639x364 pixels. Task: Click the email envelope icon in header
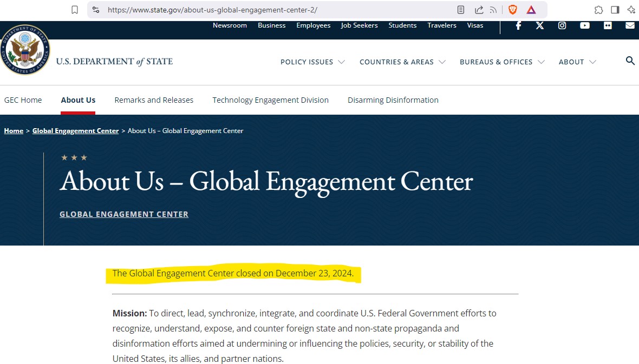(630, 25)
